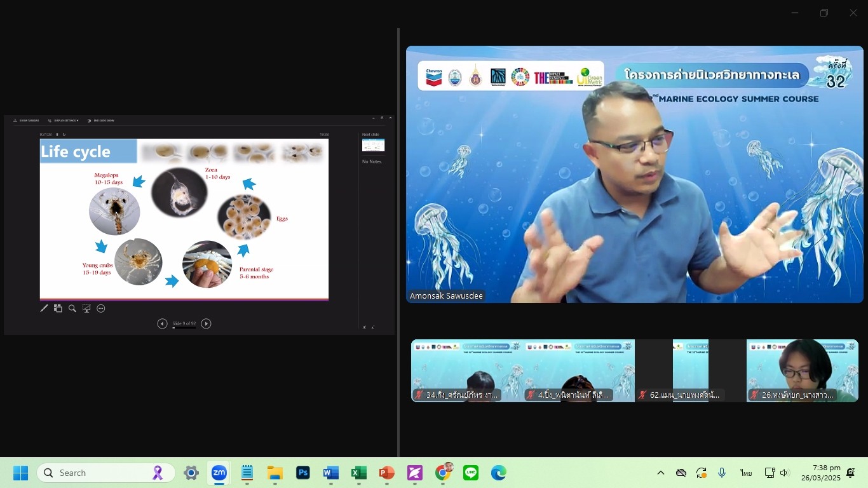Screen dimensions: 868x488
Task: Click the magnifier zoom into slide icon
Action: 72,309
